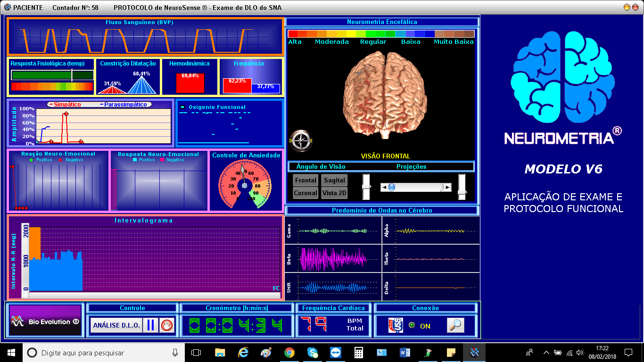Click the Neurometria app taskbar icon
The image size is (644, 362).
(474, 353)
